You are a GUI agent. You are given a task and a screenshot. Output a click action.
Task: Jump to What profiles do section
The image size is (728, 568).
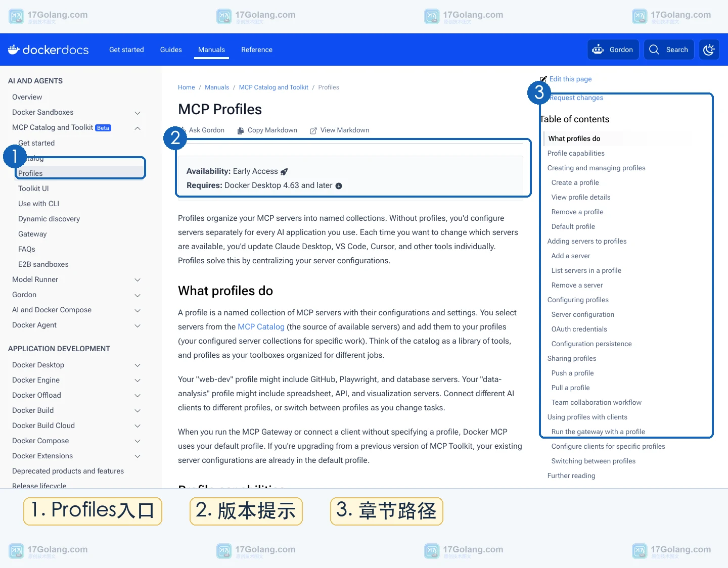pos(574,138)
